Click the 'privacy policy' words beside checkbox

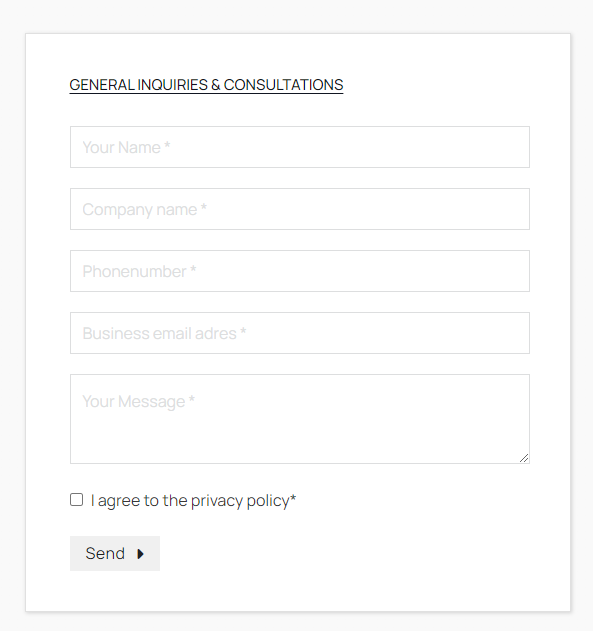coord(240,501)
